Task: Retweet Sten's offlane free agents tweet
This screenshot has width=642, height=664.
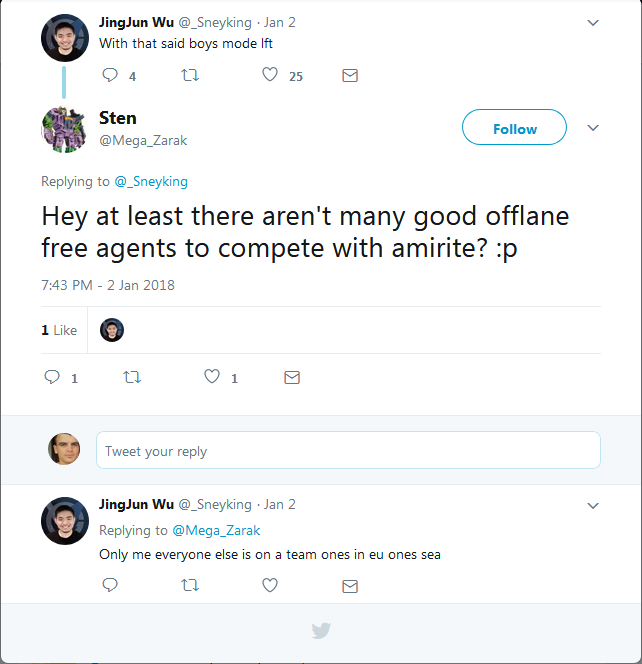Action: [131, 377]
